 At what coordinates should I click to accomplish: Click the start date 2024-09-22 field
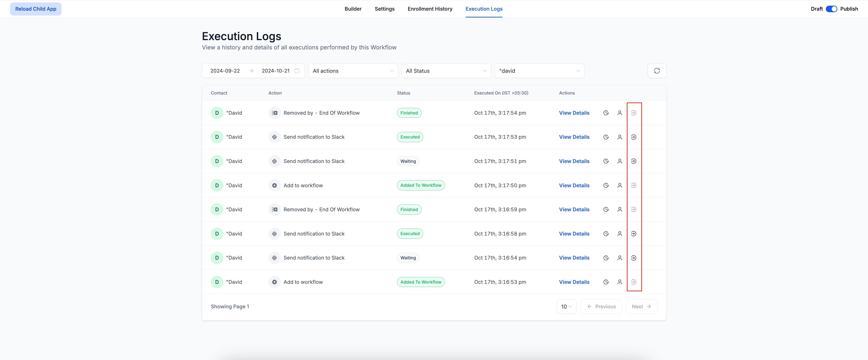(225, 71)
